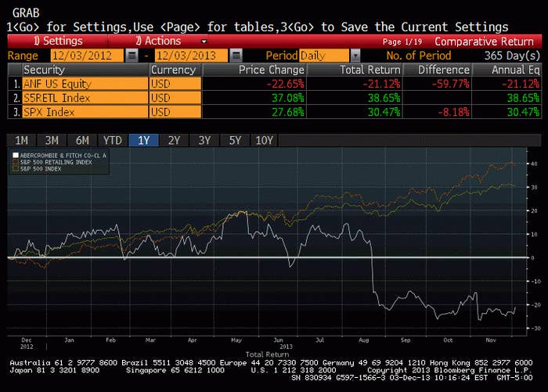Click the ABERCROMBIE & FITCH legend label
548x392 pixels.
(x=63, y=155)
